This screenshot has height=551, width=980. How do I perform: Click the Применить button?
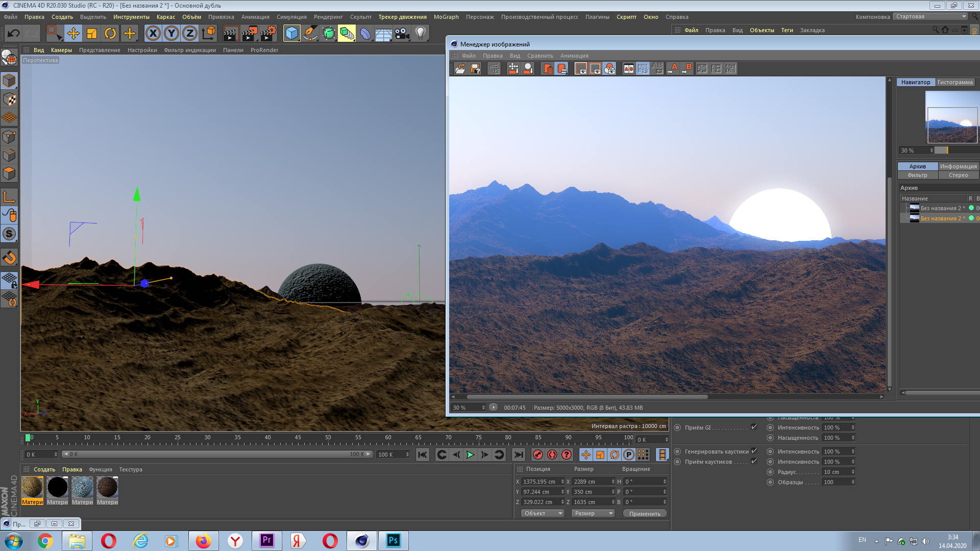645,513
